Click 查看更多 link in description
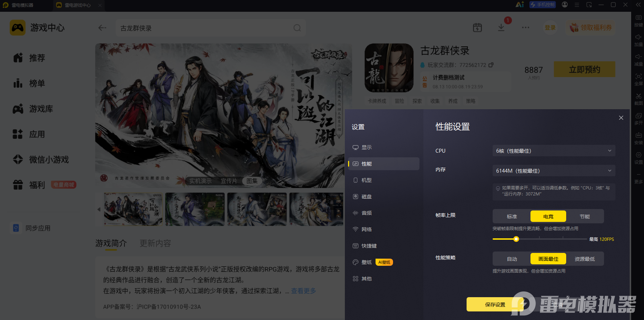Screen dimensions: 644x320 [303, 291]
